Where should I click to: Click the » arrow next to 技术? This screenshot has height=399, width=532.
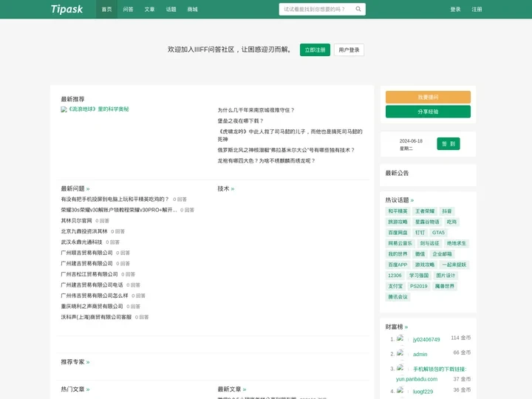pos(233,189)
